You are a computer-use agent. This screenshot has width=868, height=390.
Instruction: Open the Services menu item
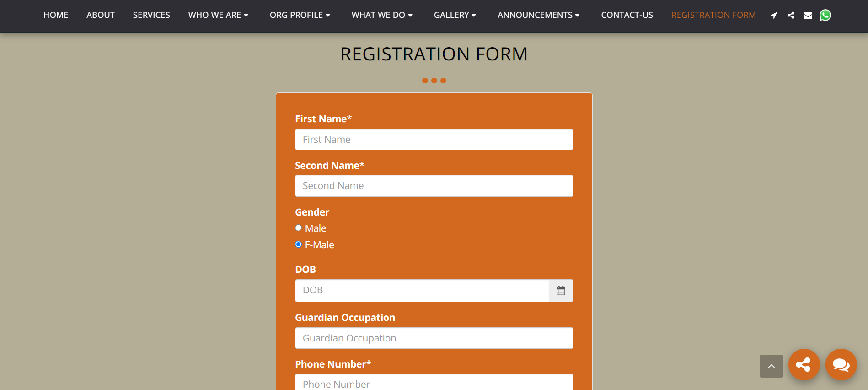point(151,15)
